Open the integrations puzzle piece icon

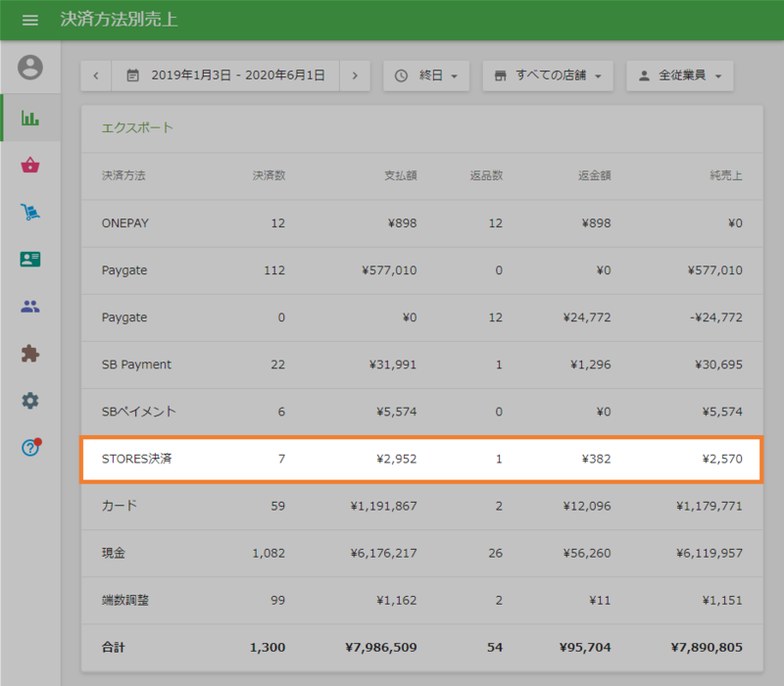point(30,353)
